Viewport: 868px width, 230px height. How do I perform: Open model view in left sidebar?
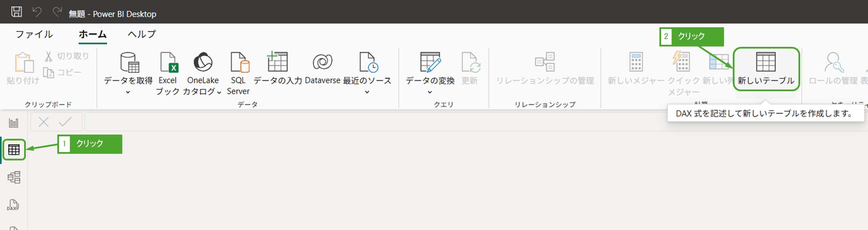click(x=14, y=177)
